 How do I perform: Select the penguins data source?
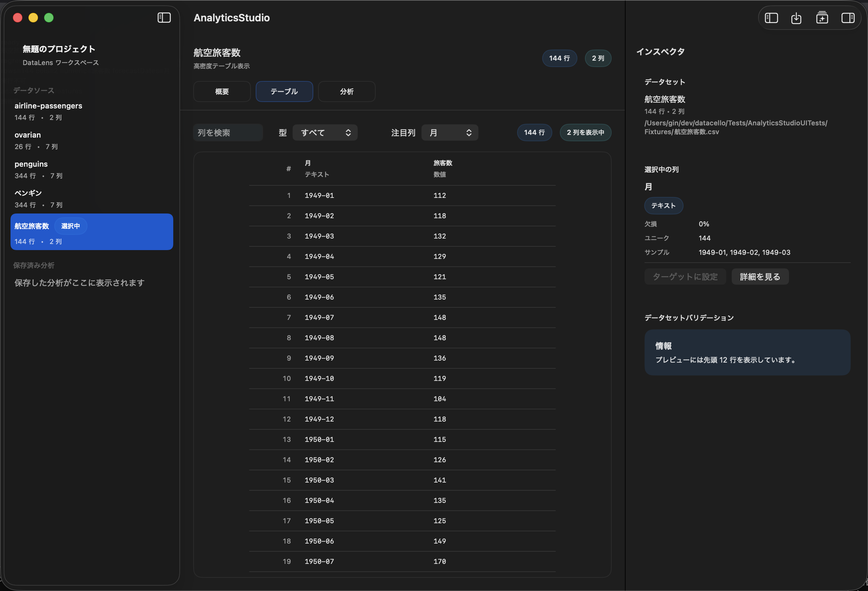92,170
